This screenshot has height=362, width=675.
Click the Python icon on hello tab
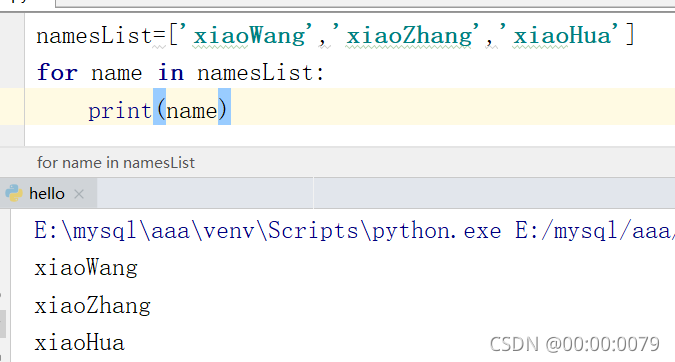coord(14,194)
